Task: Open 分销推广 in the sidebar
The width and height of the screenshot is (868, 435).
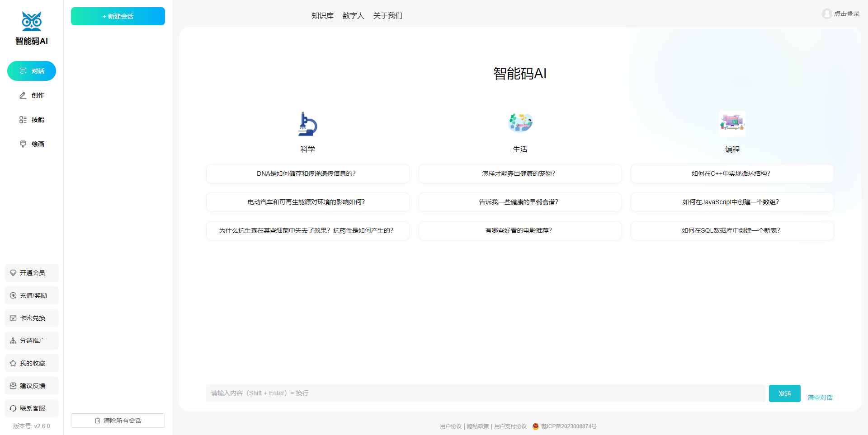Action: tap(32, 341)
